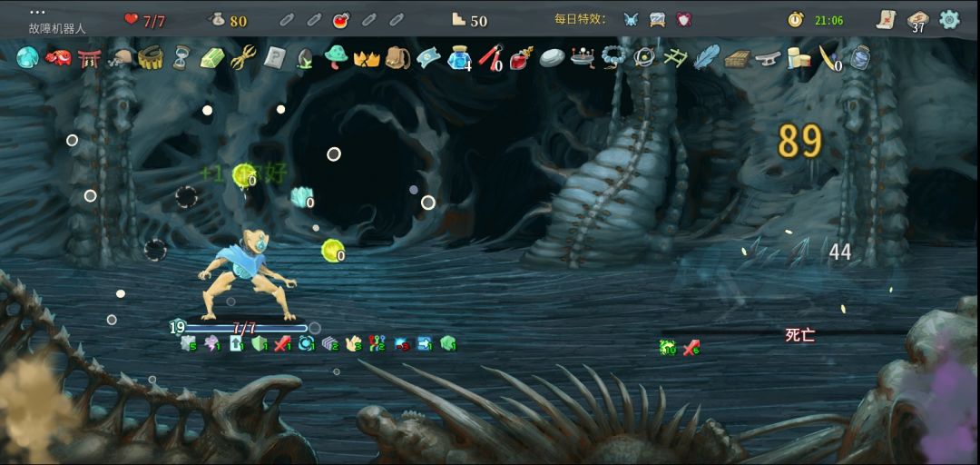Screen dimensions: 980x465
Task: Open the map scroll icon
Action: click(x=887, y=19)
